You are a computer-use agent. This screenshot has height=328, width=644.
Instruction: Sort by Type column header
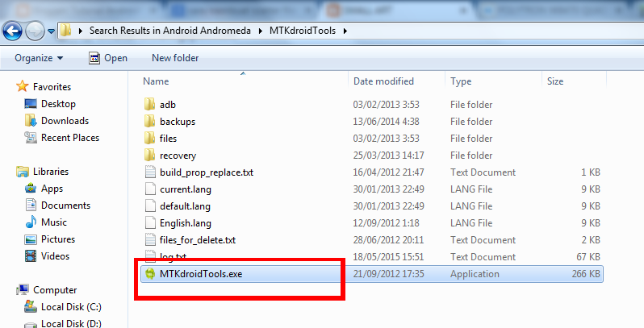[461, 81]
